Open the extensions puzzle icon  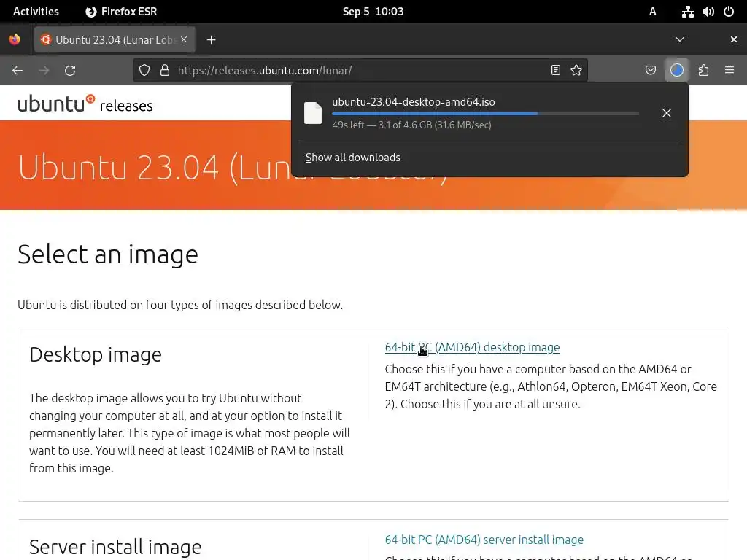(704, 71)
